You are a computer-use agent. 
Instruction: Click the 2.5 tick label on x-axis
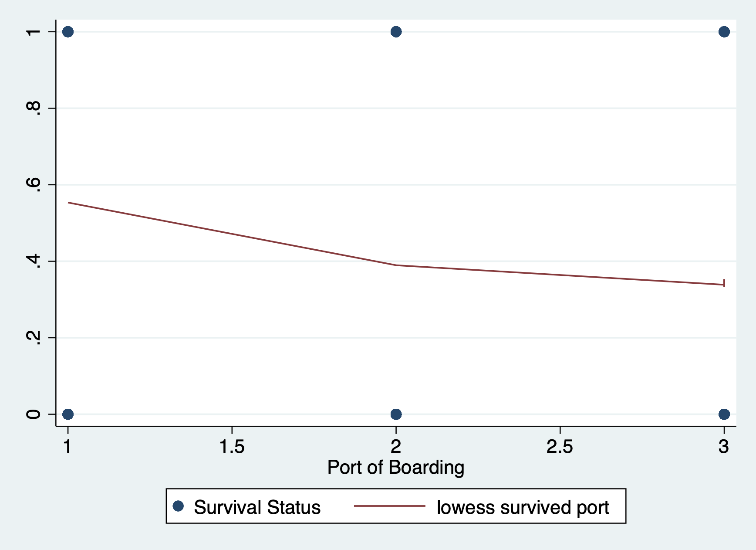point(560,446)
